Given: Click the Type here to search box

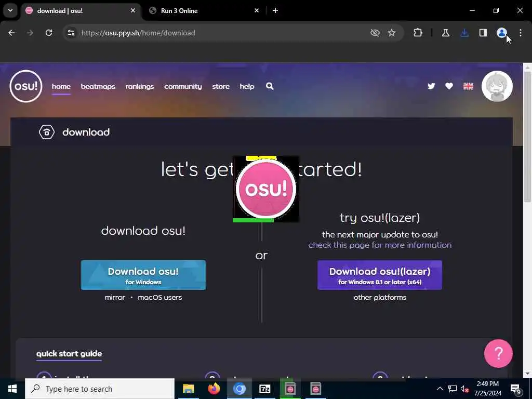Looking at the screenshot, I should [x=100, y=389].
